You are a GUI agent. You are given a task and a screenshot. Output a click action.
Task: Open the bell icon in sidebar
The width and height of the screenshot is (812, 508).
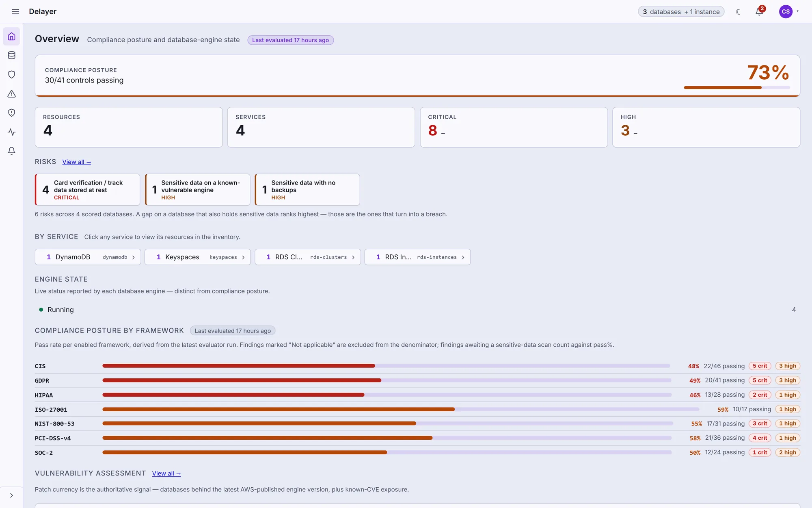tap(11, 151)
